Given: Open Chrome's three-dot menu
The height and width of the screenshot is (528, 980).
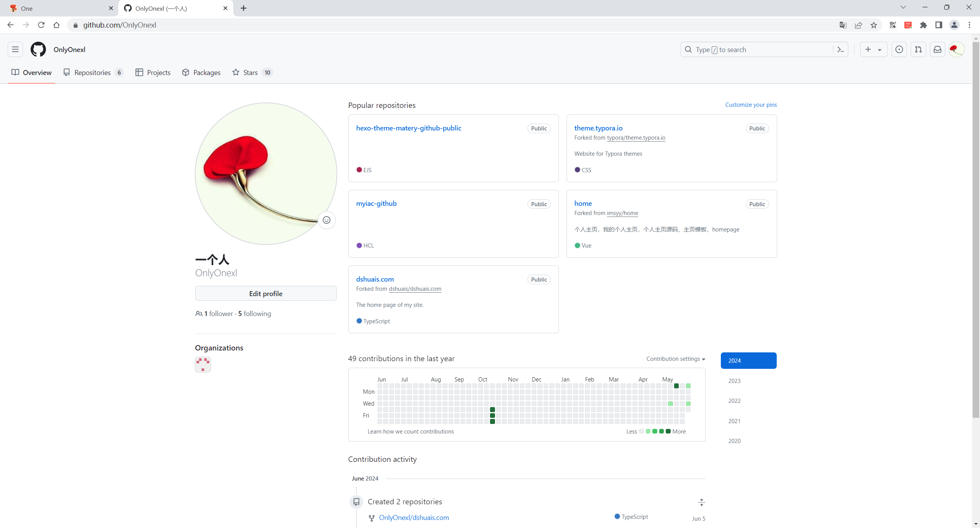Looking at the screenshot, I should tap(969, 25).
